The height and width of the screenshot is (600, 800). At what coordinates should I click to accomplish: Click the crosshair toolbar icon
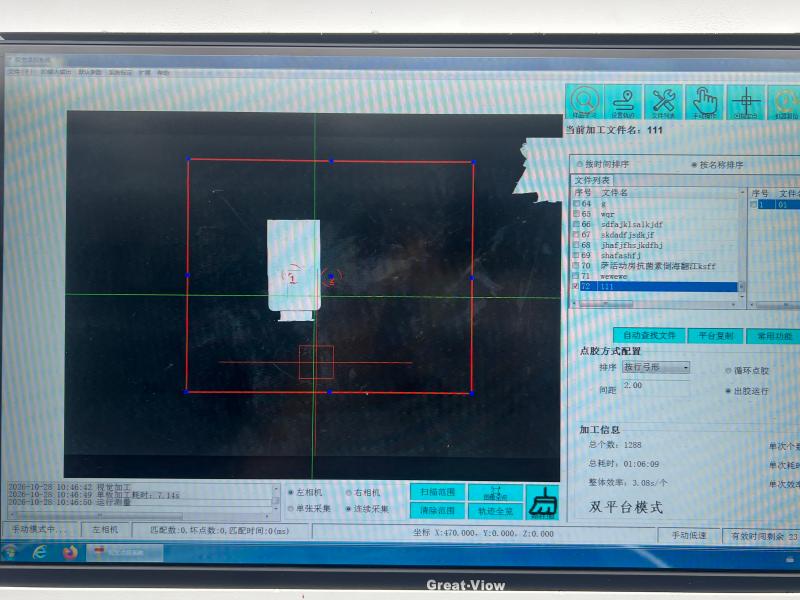tap(745, 102)
